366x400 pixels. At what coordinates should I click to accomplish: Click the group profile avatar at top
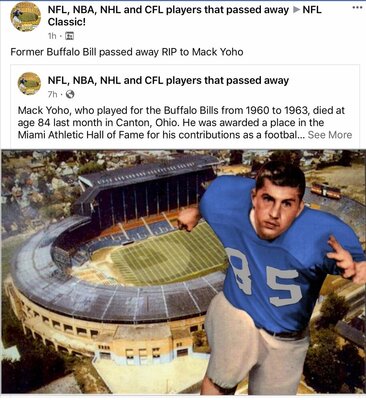26,17
